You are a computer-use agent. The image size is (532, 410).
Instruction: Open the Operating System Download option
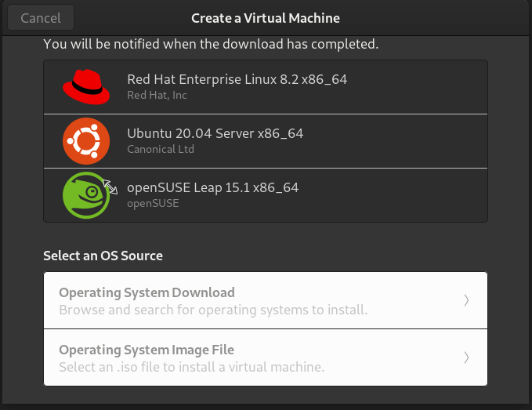pyautogui.click(x=266, y=300)
